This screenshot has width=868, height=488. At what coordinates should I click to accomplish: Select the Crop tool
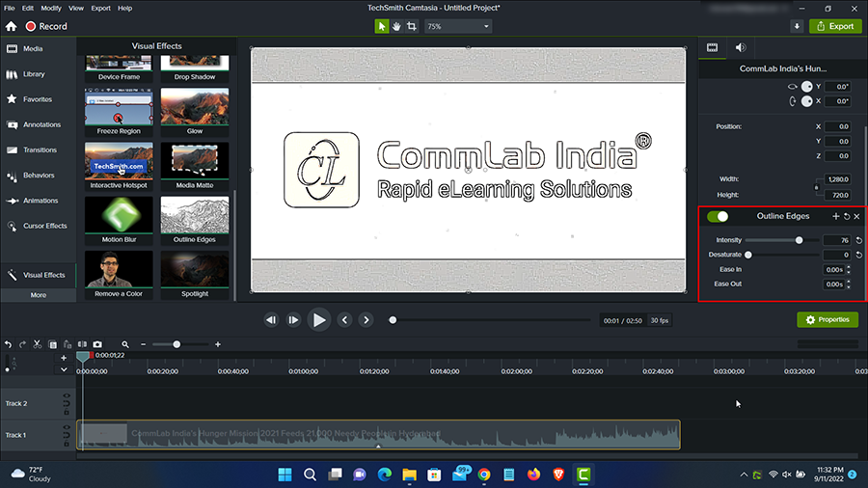pyautogui.click(x=411, y=26)
